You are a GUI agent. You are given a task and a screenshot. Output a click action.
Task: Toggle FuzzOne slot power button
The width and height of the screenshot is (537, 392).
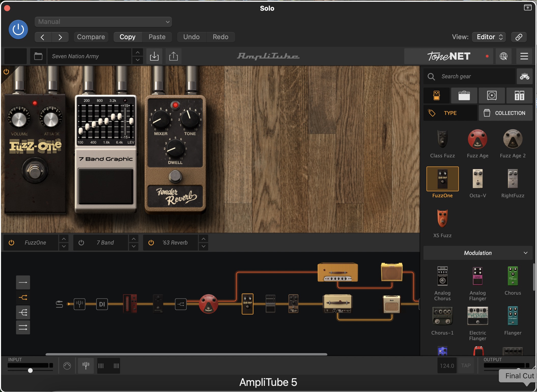(11, 243)
